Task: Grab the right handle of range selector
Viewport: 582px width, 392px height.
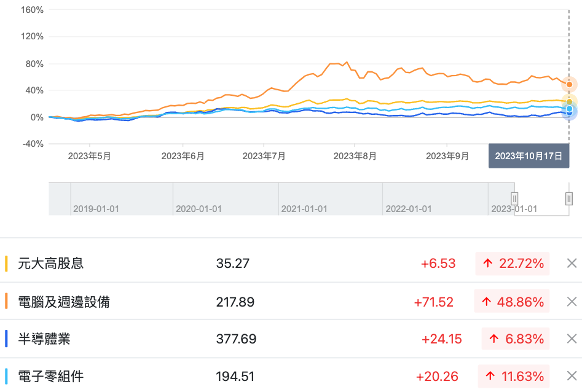Action: click(x=569, y=198)
